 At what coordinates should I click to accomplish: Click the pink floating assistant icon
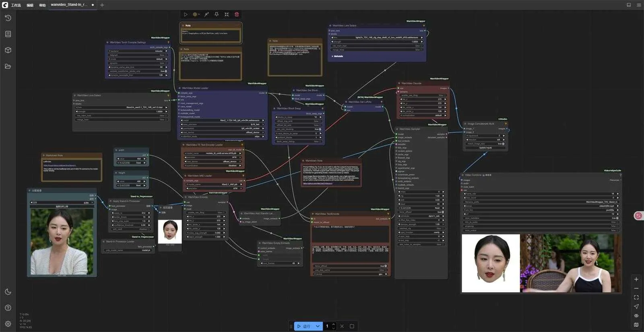[x=638, y=216]
